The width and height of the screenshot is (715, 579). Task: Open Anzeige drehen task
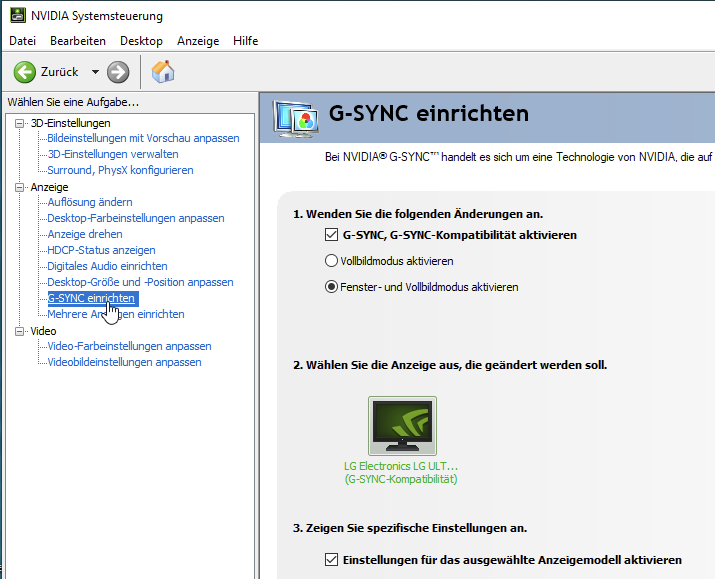coord(85,234)
